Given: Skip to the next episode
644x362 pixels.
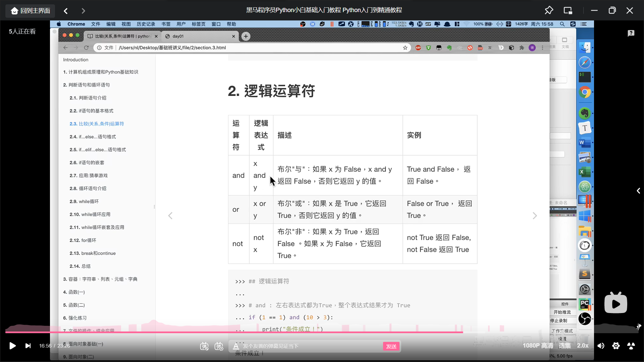Looking at the screenshot, I should tap(28, 346).
